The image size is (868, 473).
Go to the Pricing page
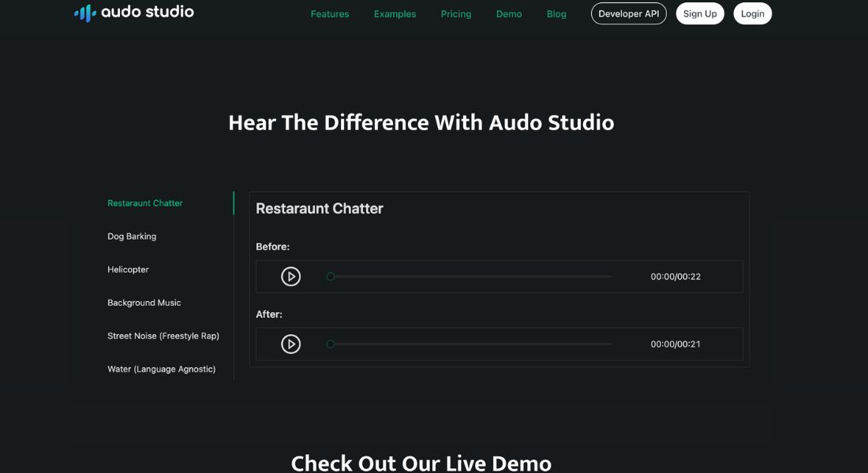[x=456, y=14]
